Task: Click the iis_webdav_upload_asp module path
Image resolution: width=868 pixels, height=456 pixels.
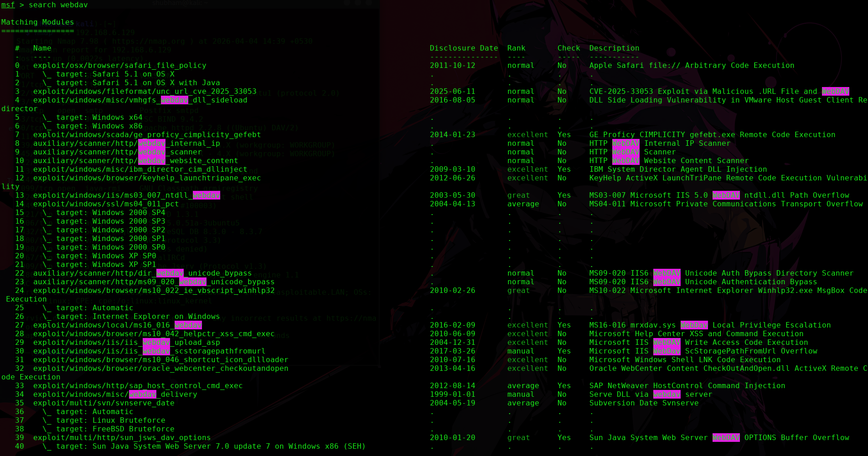Action: [x=126, y=343]
